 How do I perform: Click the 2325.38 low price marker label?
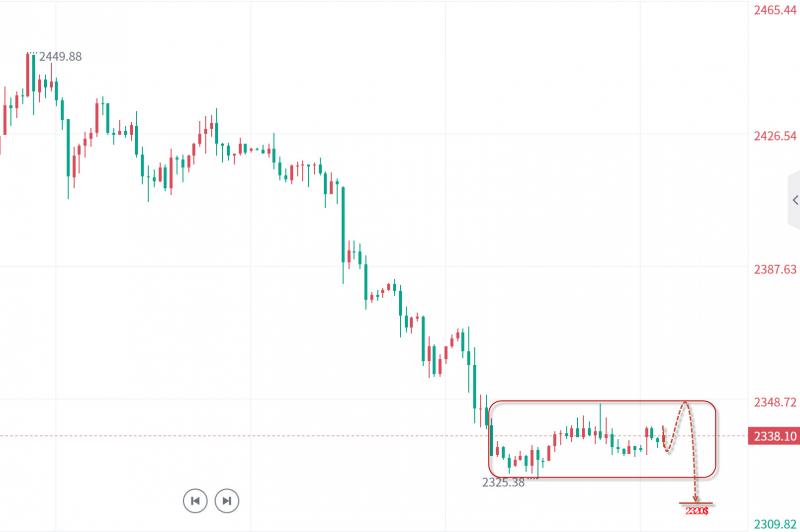(503, 482)
